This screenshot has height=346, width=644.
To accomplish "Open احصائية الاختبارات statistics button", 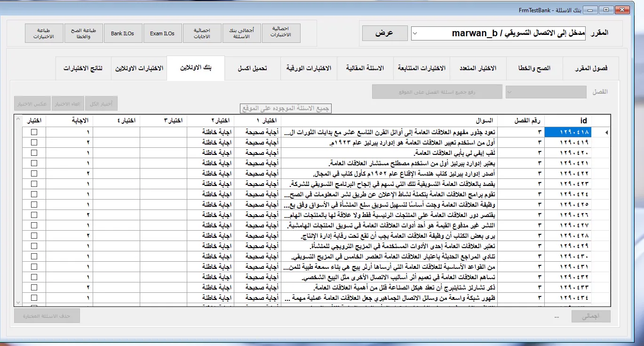I will (x=281, y=33).
